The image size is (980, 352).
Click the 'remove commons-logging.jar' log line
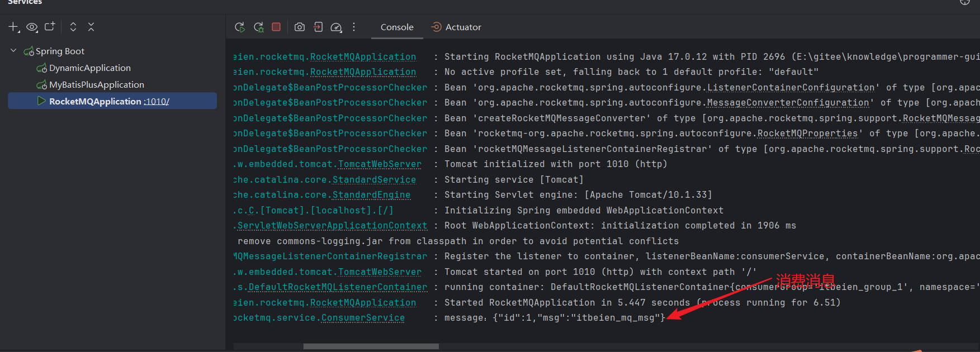click(x=458, y=241)
